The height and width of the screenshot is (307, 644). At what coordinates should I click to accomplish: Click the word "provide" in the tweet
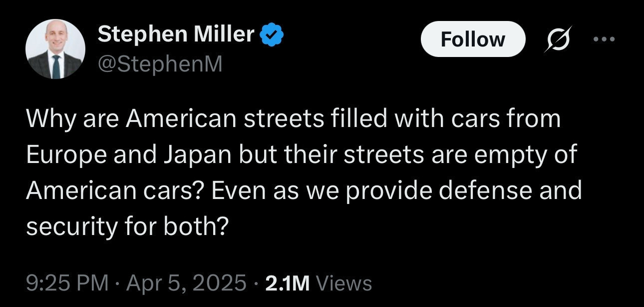pyautogui.click(x=383, y=190)
